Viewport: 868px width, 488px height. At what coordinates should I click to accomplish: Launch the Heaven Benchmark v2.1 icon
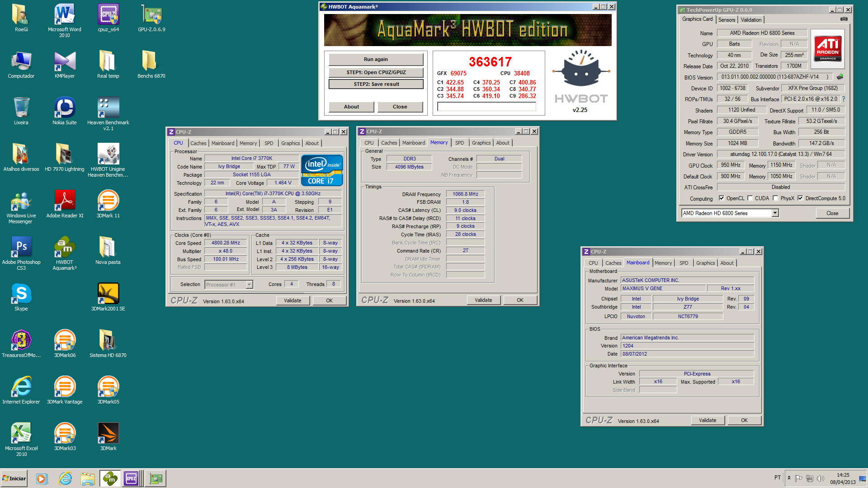108,114
